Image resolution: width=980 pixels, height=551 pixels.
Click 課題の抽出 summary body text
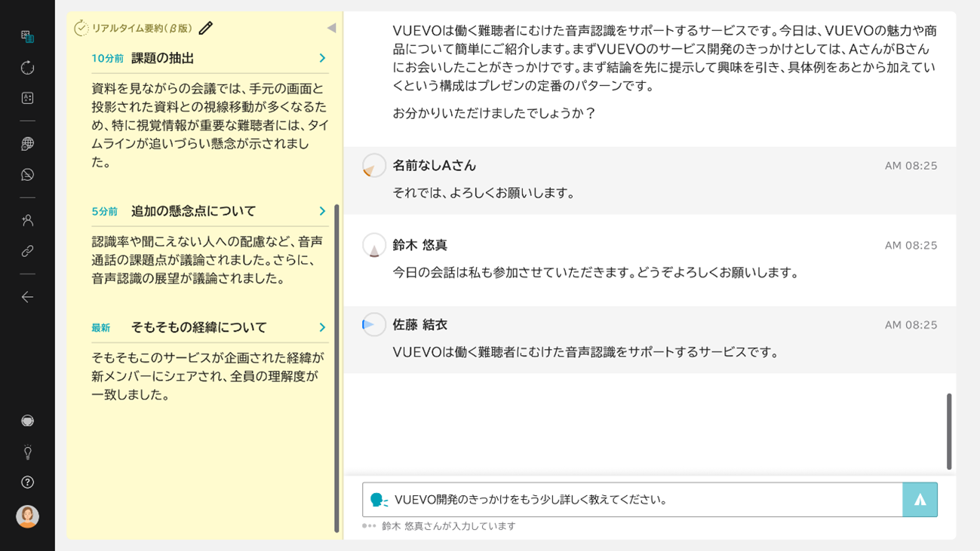coord(210,125)
